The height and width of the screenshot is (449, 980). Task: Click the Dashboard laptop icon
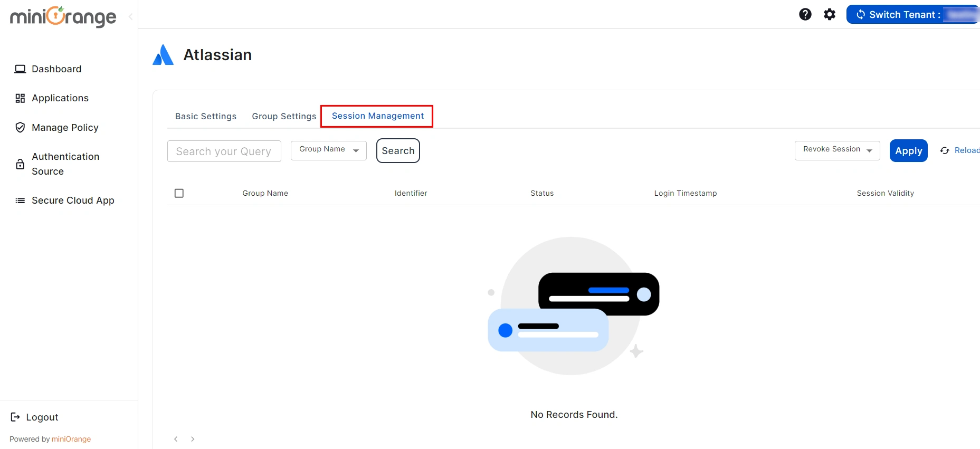20,69
